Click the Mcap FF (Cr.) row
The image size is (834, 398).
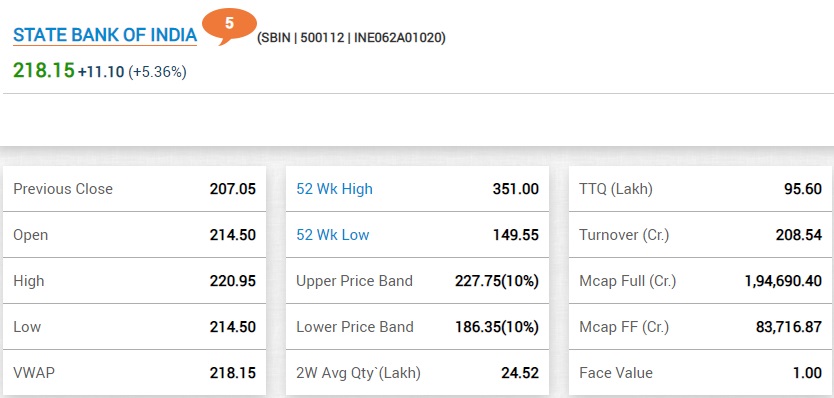(700, 327)
